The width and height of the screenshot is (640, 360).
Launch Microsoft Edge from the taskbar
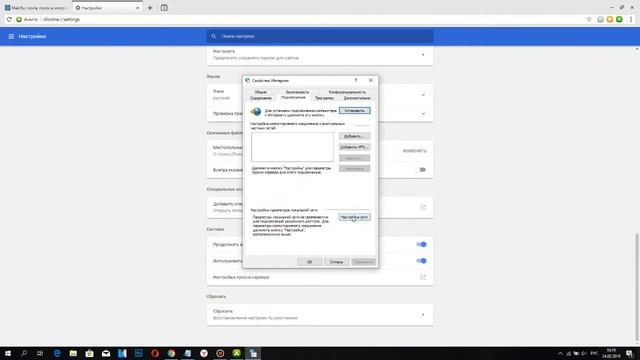[x=57, y=353]
